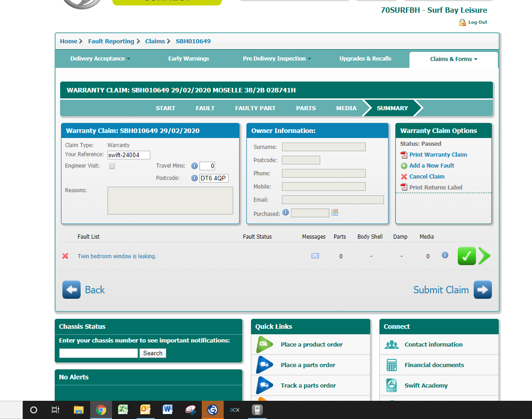
Task: Click the Purchased date info icon
Action: 286,212
